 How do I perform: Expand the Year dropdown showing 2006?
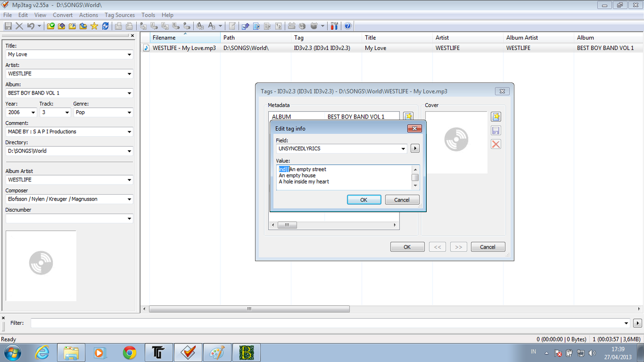tap(33, 113)
